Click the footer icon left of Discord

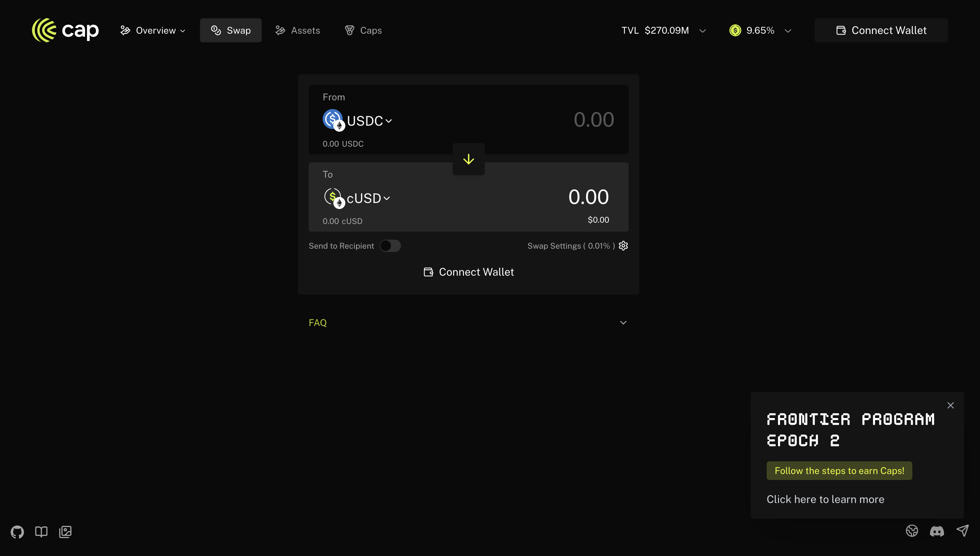(912, 531)
